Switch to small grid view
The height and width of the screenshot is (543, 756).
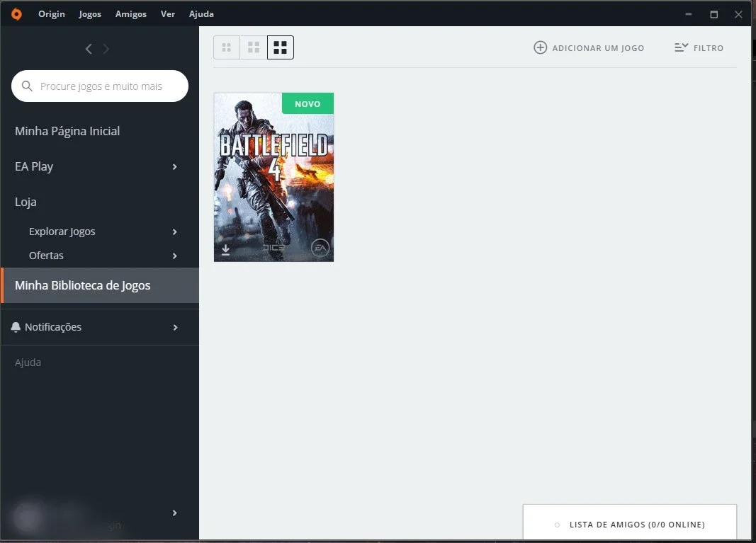point(227,47)
